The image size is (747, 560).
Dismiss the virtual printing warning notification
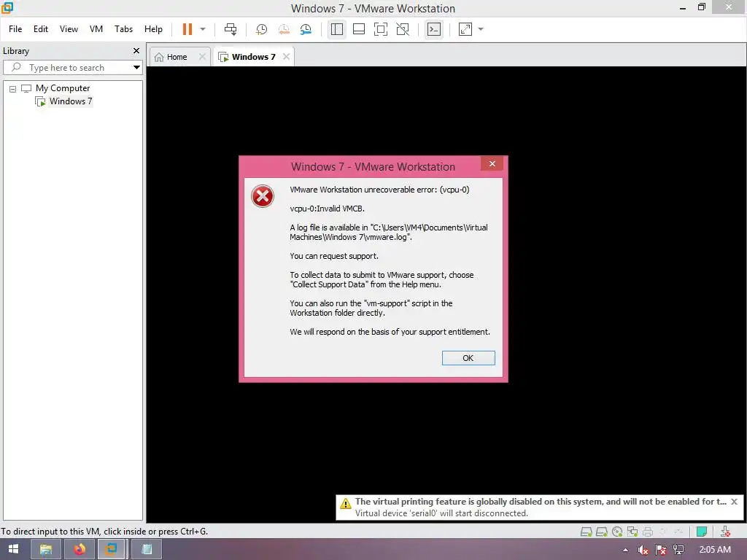click(x=734, y=502)
